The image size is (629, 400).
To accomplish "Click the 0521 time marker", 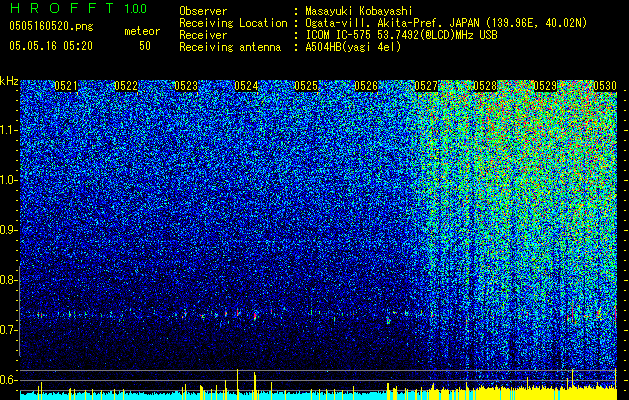I will (66, 86).
